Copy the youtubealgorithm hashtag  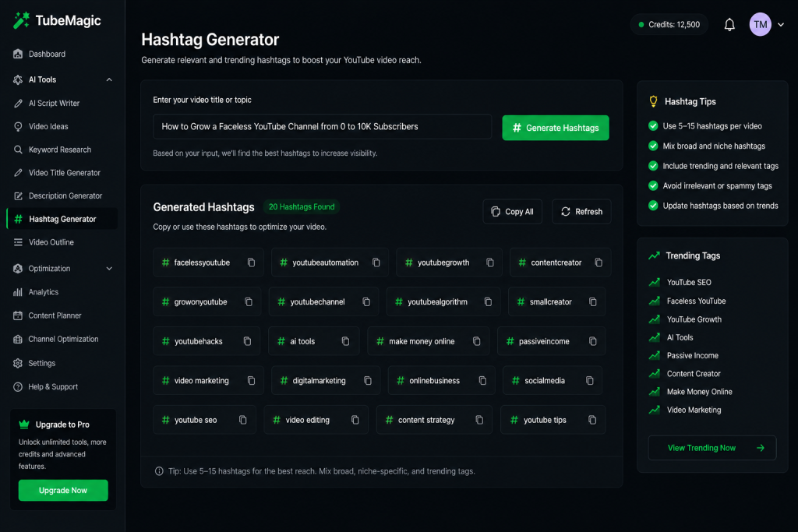pos(488,301)
